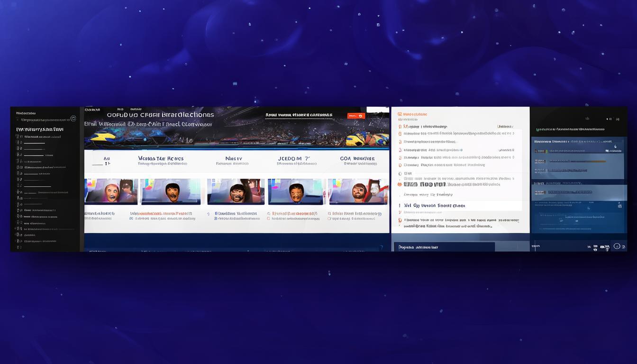637x364 pixels.
Task: Click the crescent moon icon in right panel
Action: 616,146
